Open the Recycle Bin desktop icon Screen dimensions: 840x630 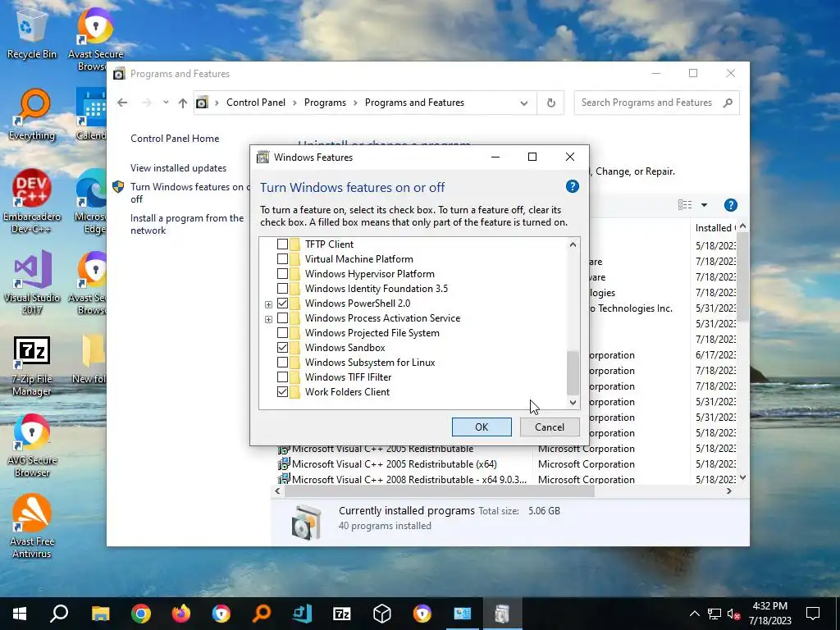click(x=32, y=34)
